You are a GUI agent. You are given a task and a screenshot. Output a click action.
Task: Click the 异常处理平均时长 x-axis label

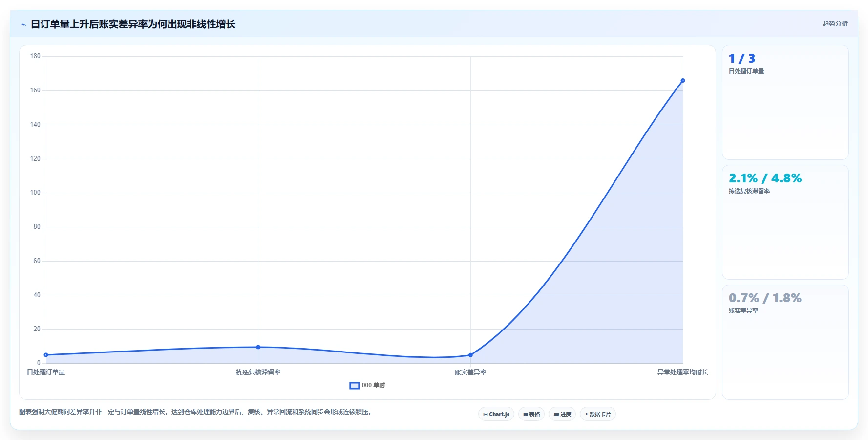682,372
